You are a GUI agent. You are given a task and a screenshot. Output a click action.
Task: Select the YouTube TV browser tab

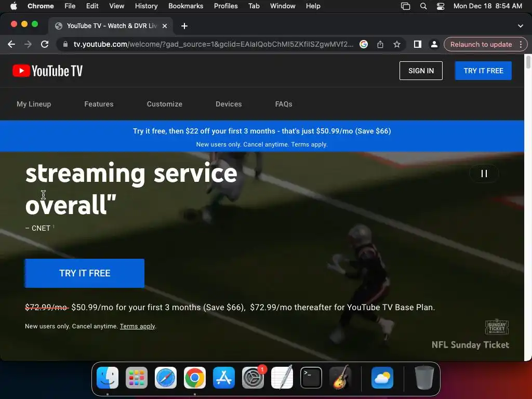[x=111, y=26]
